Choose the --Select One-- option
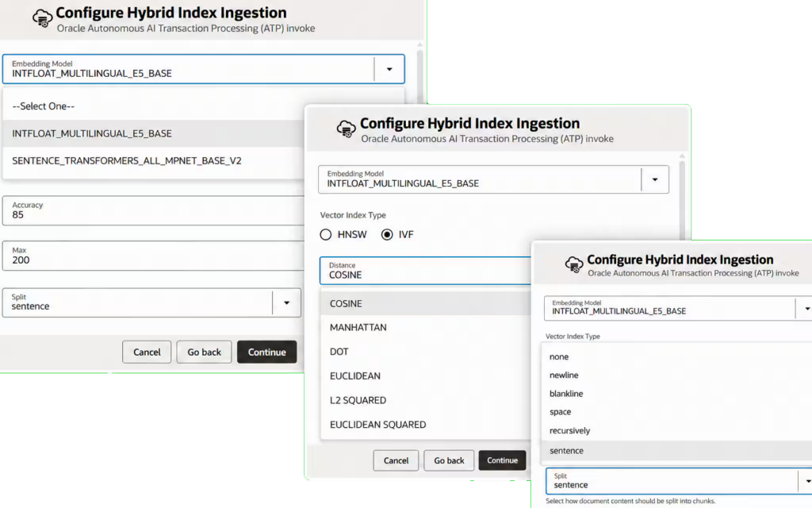Image resolution: width=812 pixels, height=508 pixels. coord(153,106)
